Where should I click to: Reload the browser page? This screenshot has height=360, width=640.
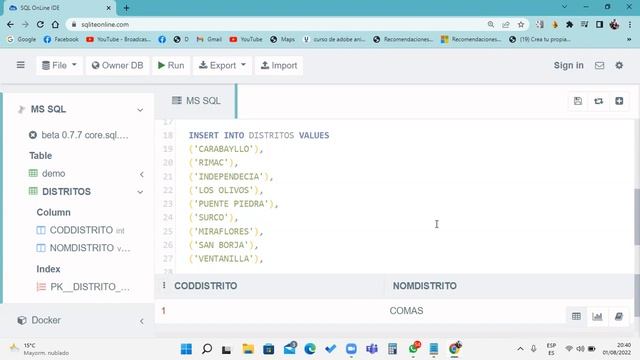coord(40,24)
